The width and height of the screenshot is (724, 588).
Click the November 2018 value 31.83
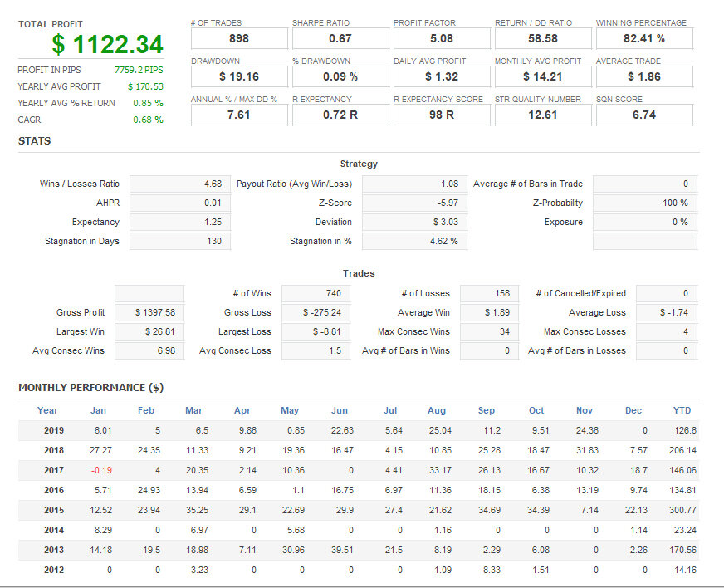(x=587, y=450)
